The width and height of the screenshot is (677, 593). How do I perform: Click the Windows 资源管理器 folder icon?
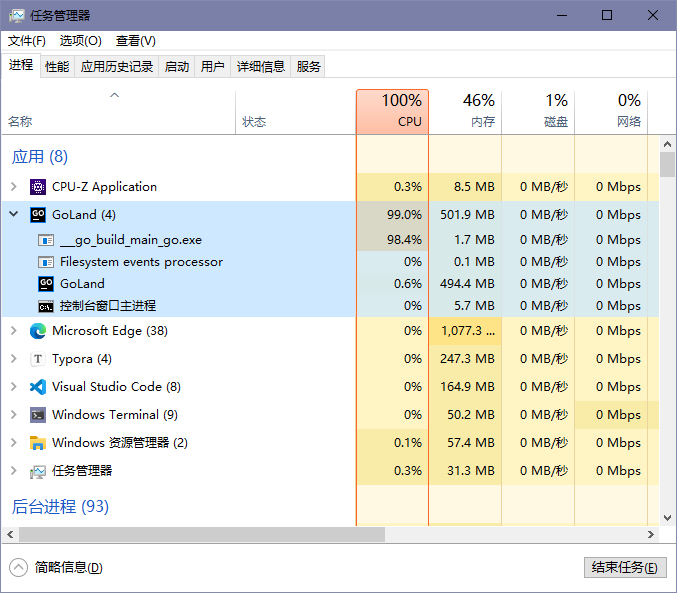[x=38, y=443]
